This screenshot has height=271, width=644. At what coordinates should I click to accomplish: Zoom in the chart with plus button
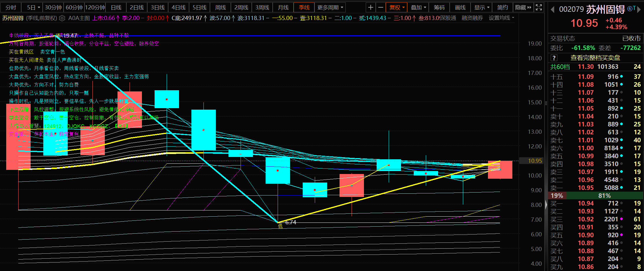pyautogui.click(x=371, y=8)
